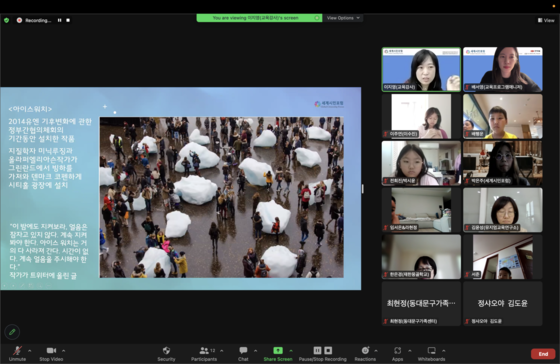Open the Apps icon
Screen dimensions: 560x364
(x=398, y=350)
